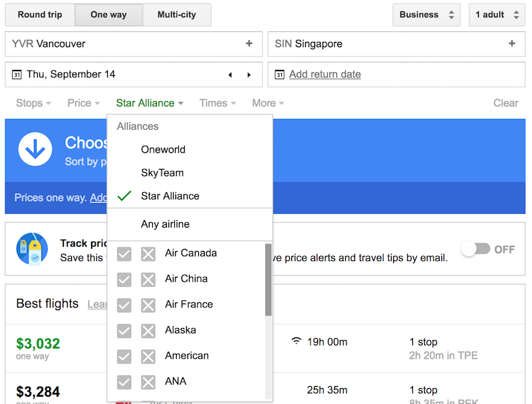The image size is (532, 404).
Task: Check the Air China checkbox
Action: (124, 280)
